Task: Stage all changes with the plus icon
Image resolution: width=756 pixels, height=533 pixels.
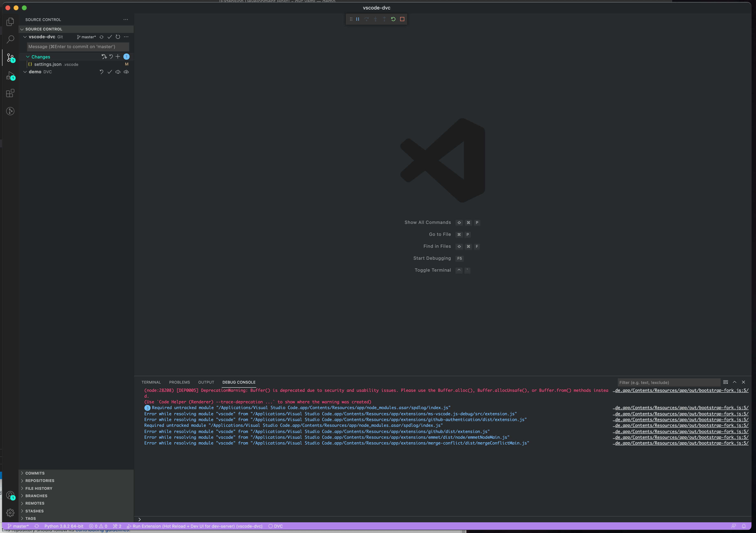Action: tap(118, 56)
